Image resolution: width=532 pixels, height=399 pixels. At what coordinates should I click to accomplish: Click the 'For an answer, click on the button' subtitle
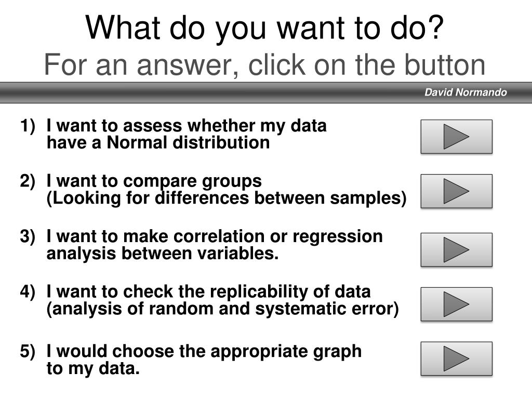[x=264, y=64]
